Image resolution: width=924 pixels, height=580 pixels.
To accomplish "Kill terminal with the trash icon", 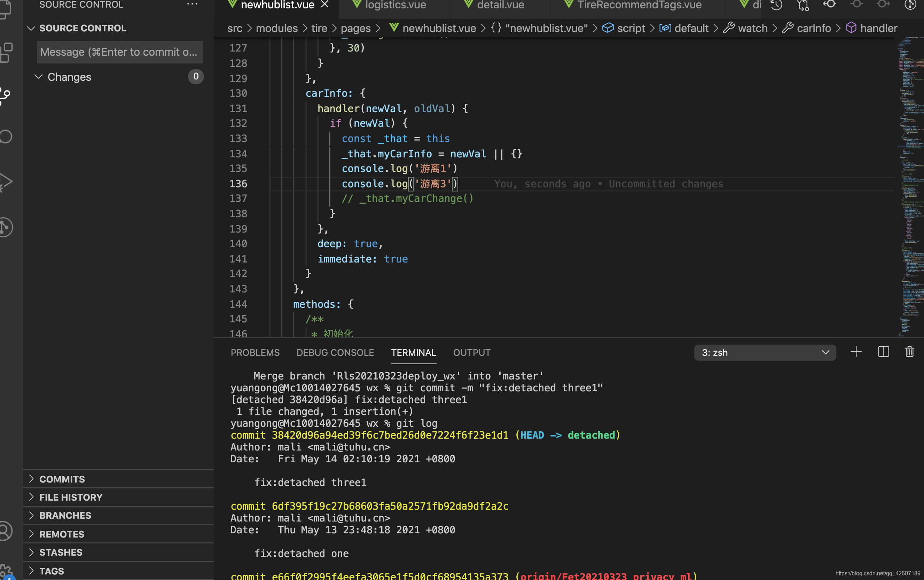I will (909, 352).
